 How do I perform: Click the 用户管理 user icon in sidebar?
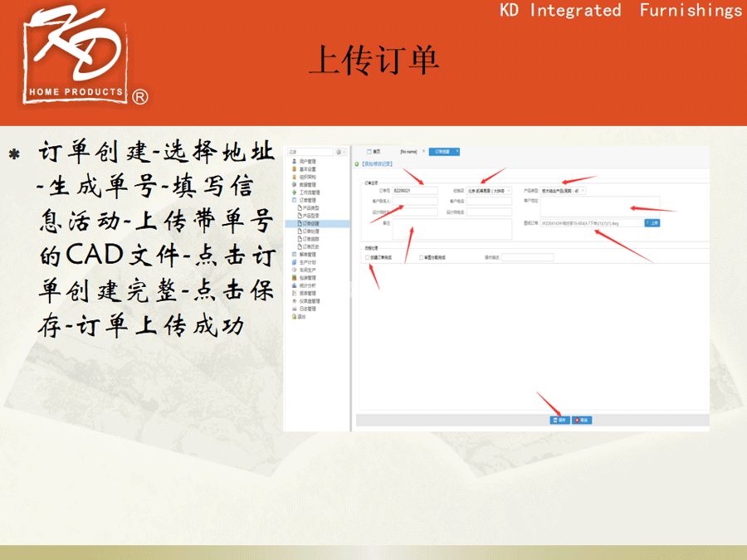pyautogui.click(x=294, y=162)
